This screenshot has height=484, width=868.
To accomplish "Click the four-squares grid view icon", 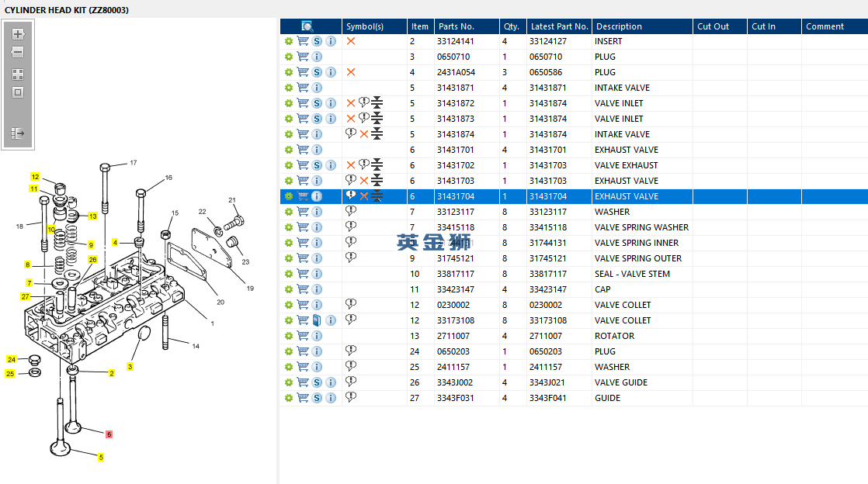I will coord(18,74).
